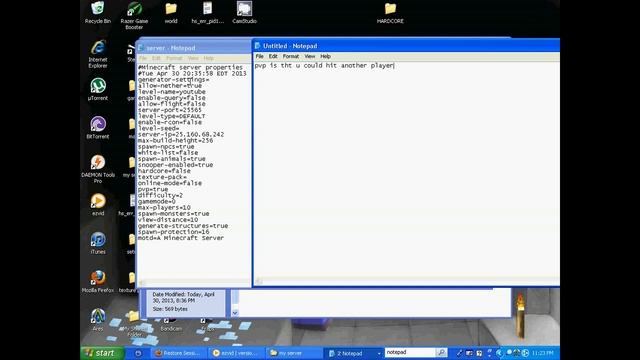This screenshot has width=640, height=360.
Task: Click left arrow of server Notepad horizontal scrollbar
Action: tap(142, 282)
